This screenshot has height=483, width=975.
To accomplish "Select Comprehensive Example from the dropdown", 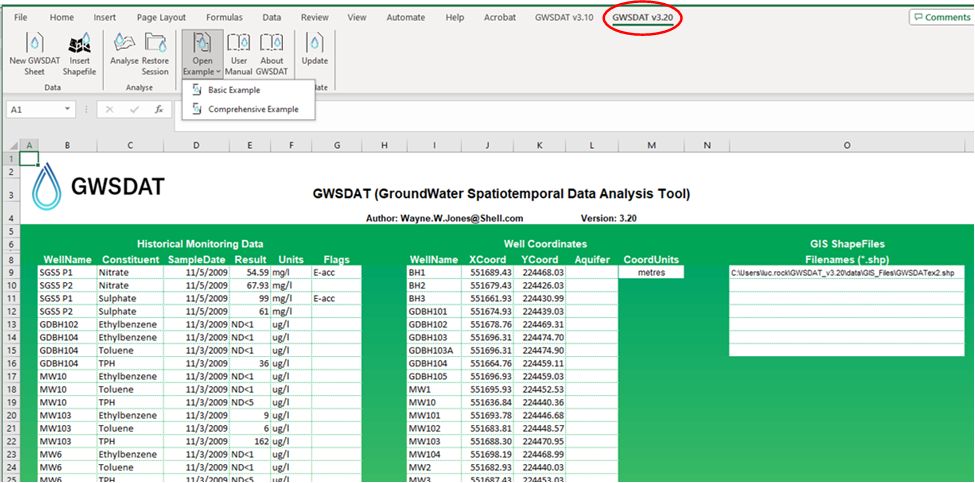I will [x=252, y=109].
